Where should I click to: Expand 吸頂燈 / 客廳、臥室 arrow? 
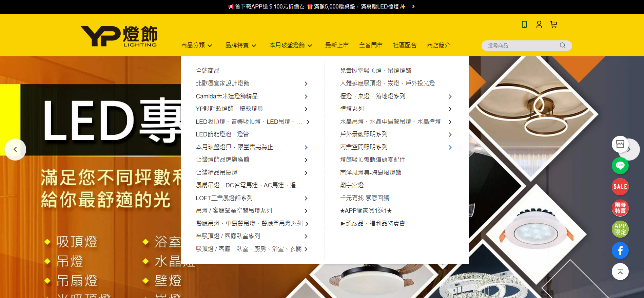pos(306,249)
